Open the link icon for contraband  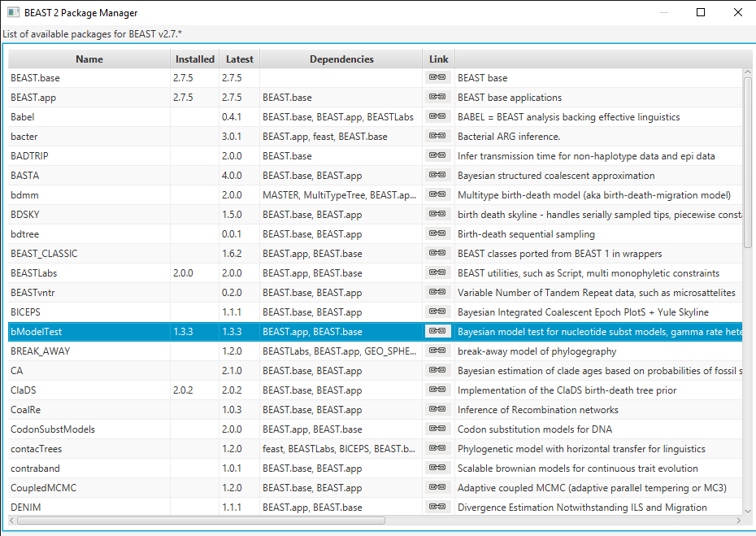[437, 468]
